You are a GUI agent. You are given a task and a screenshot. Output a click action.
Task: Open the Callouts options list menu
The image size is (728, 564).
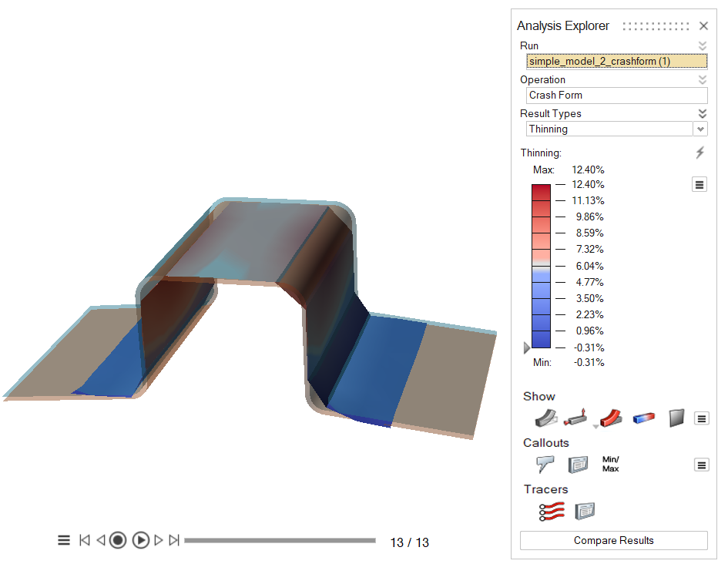pos(701,465)
